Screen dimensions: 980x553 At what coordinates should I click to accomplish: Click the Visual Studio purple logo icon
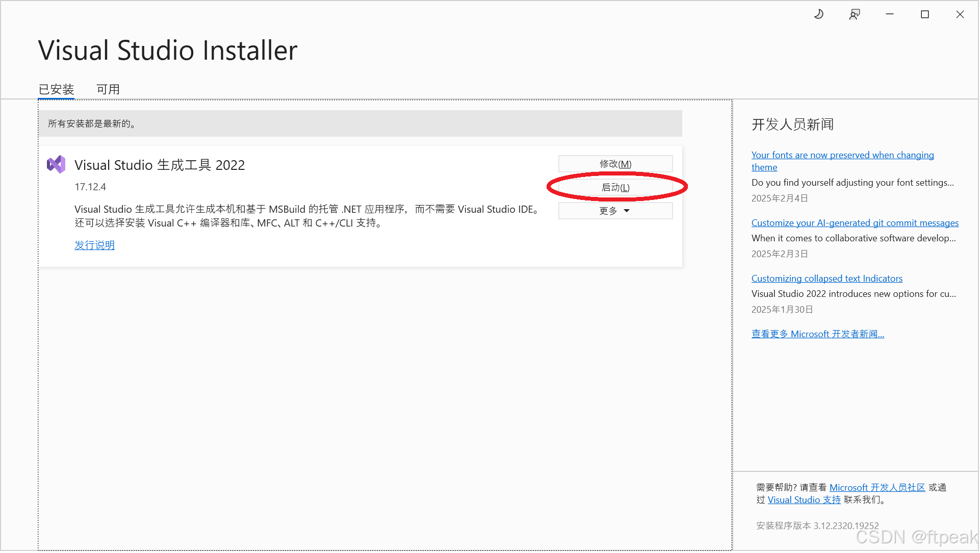56,165
